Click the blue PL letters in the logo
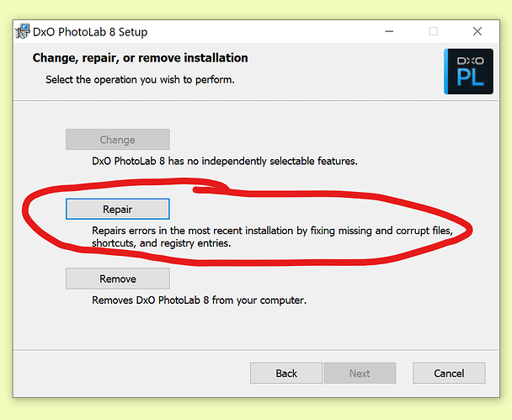 coord(470,77)
